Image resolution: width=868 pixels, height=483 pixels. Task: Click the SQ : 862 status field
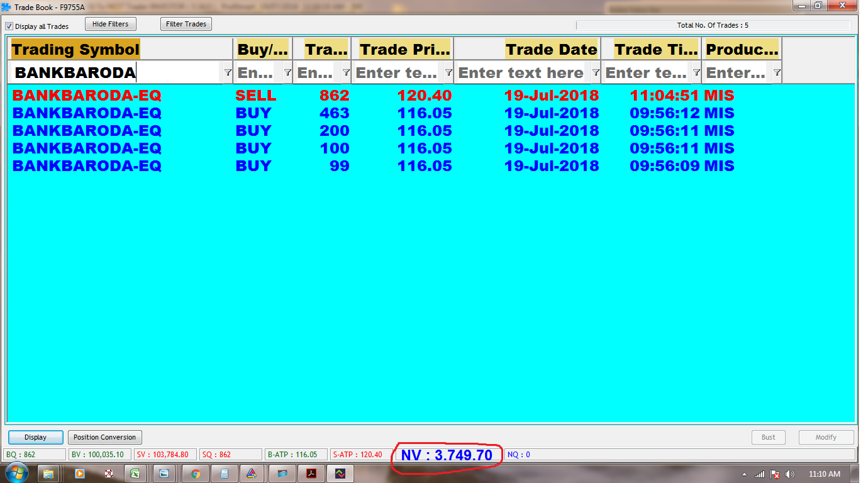230,455
